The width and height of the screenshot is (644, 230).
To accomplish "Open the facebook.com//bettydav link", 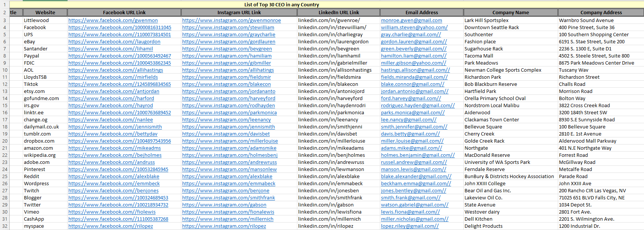I will tap(113, 134).
